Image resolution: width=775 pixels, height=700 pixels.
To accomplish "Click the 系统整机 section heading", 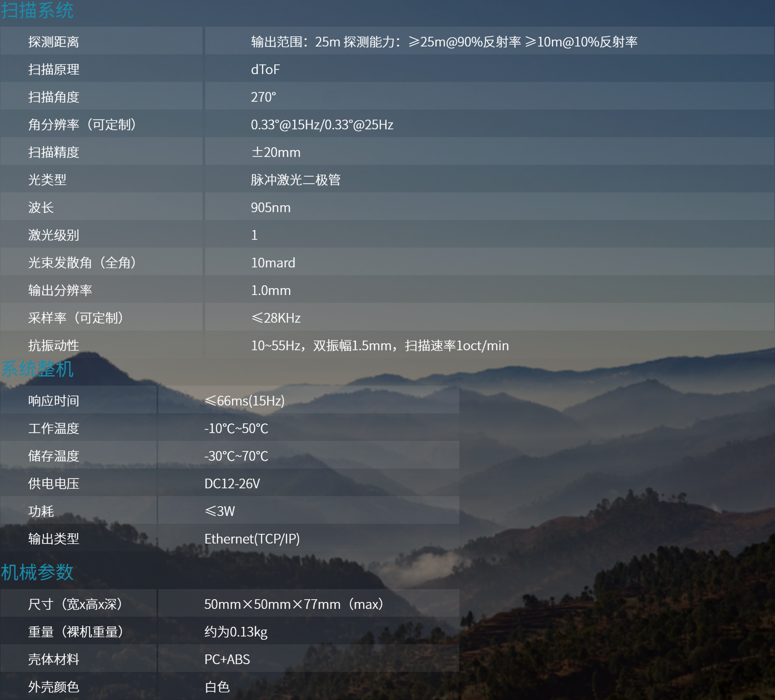I will [x=37, y=369].
